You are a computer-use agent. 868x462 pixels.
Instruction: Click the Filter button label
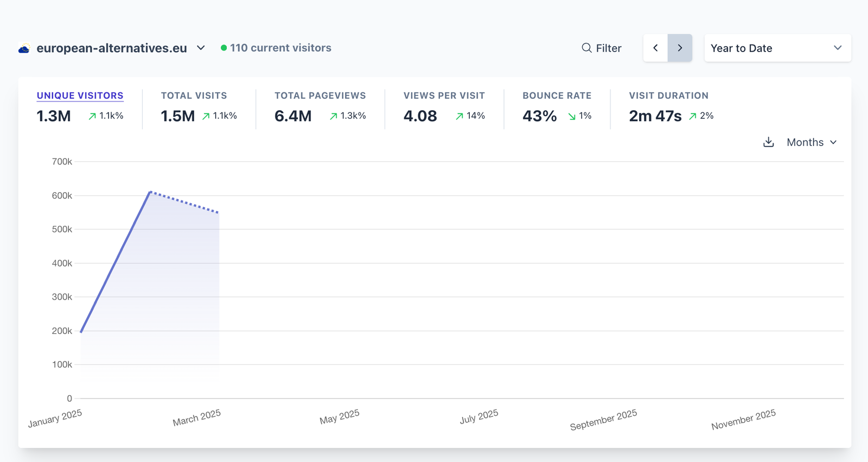point(609,48)
